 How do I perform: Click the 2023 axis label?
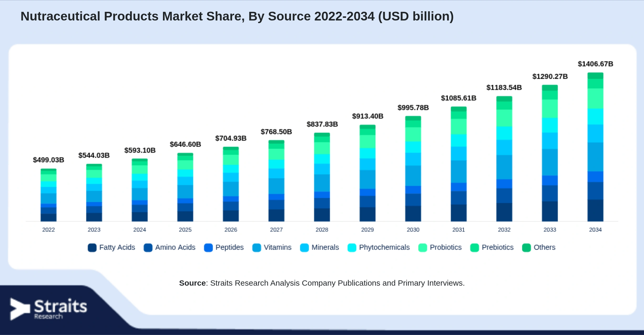[x=94, y=230]
